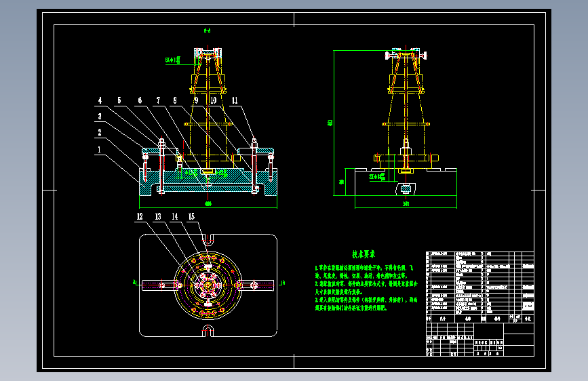The image size is (588, 381).
Task: Select the 技术要求 heading text
Action: click(364, 254)
